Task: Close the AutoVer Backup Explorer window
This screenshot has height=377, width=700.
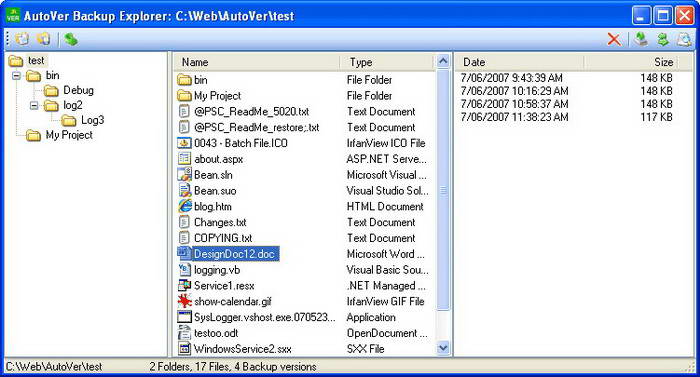Action: (684, 16)
